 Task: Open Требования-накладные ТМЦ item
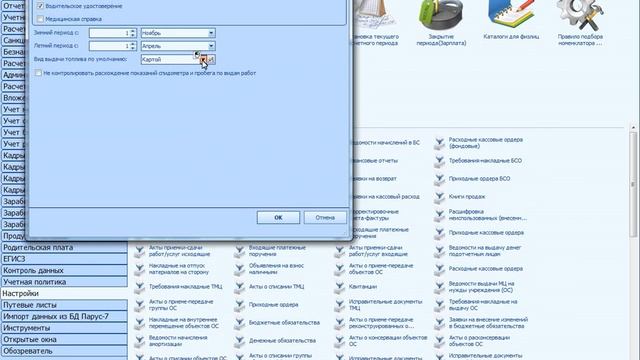tap(179, 287)
